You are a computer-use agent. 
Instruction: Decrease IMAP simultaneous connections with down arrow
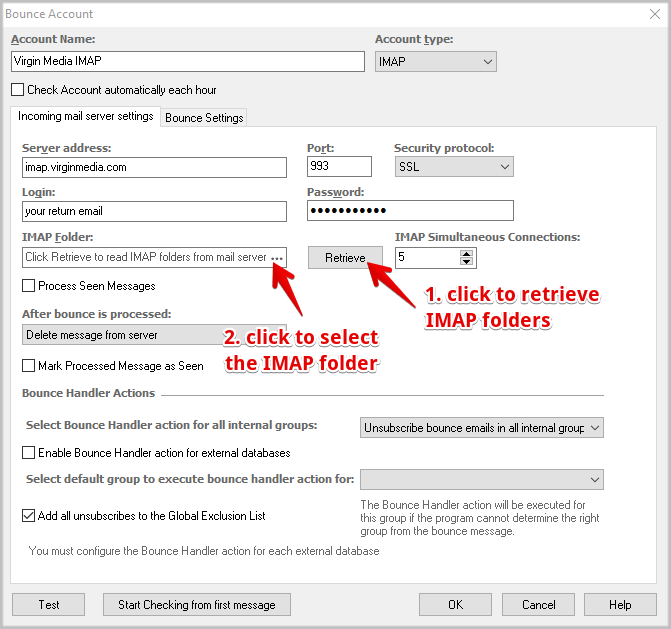(466, 261)
